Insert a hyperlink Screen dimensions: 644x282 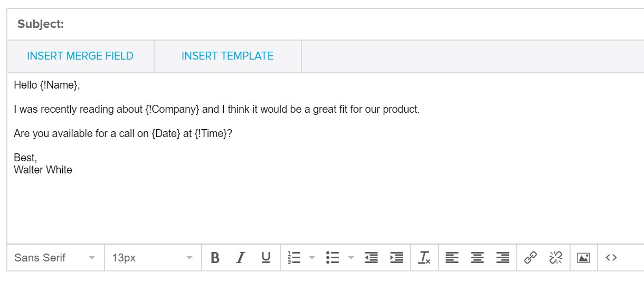pyautogui.click(x=531, y=258)
